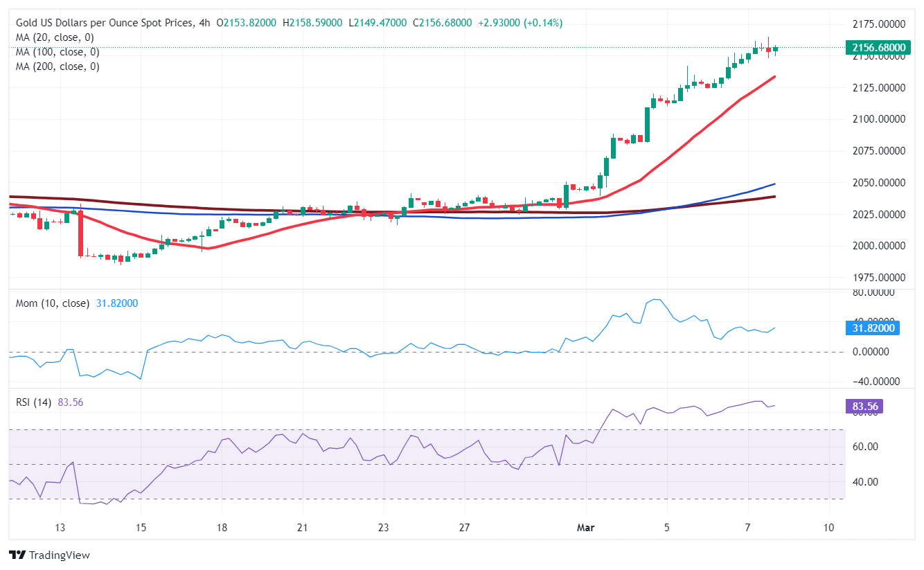Click the RSI value tag 83.56
This screenshot has width=924, height=570.
(x=863, y=406)
